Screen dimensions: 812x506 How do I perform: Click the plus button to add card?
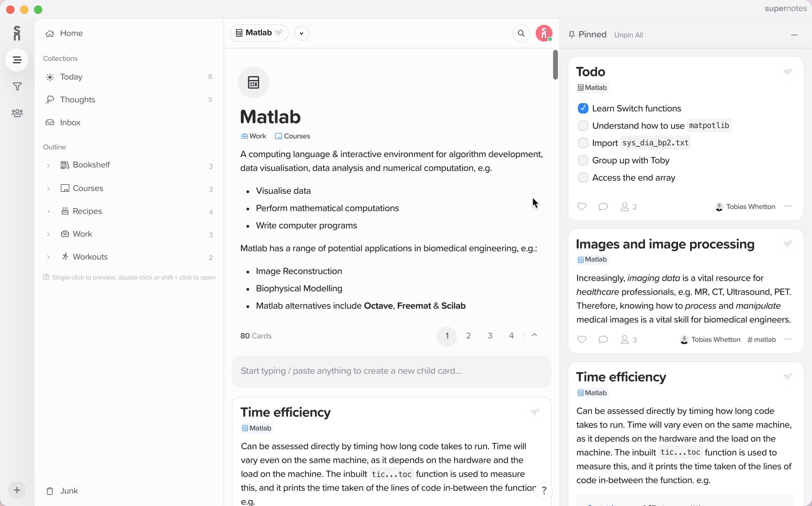[x=17, y=490]
